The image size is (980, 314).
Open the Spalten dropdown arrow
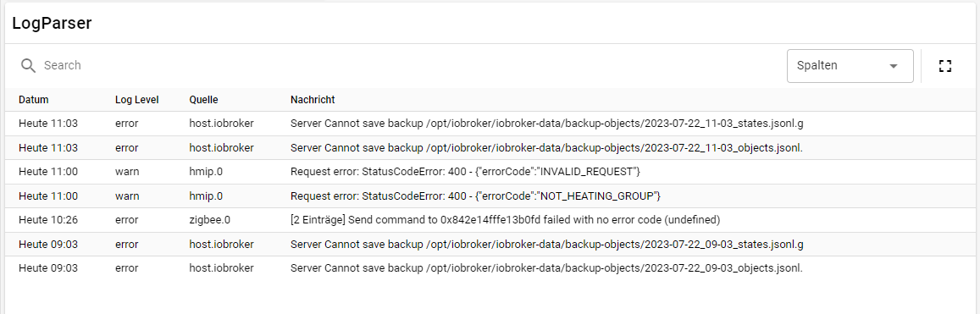coord(894,66)
